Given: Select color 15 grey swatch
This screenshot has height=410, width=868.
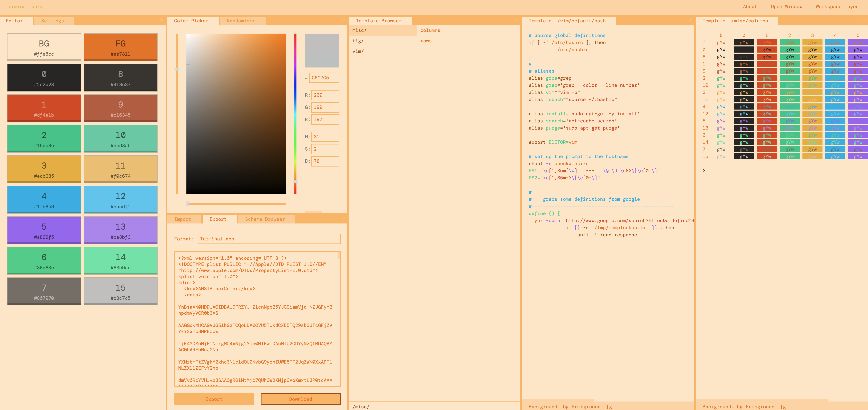Looking at the screenshot, I should click(120, 291).
